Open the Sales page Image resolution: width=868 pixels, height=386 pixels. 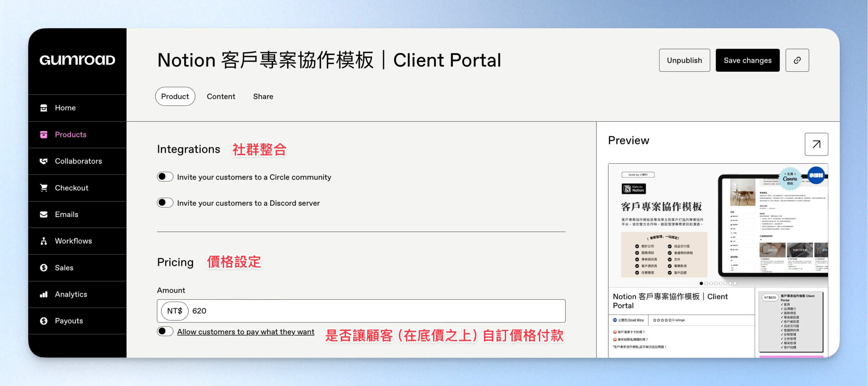pyautogui.click(x=77, y=268)
